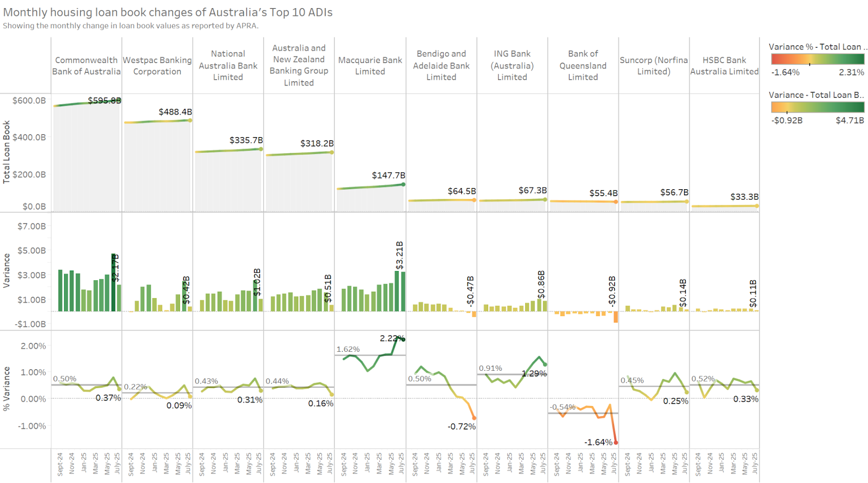Select the $147.7B Macquarie label
868x483 pixels.
(388, 175)
